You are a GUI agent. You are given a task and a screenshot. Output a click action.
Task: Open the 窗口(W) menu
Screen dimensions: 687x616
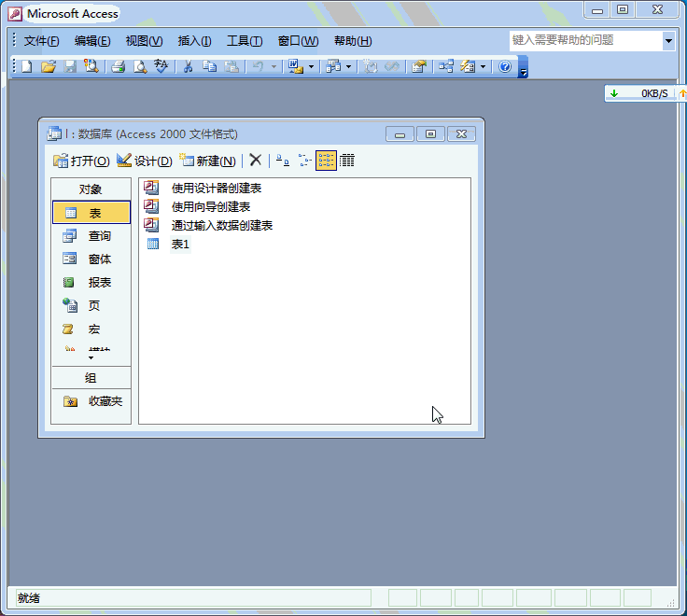298,41
